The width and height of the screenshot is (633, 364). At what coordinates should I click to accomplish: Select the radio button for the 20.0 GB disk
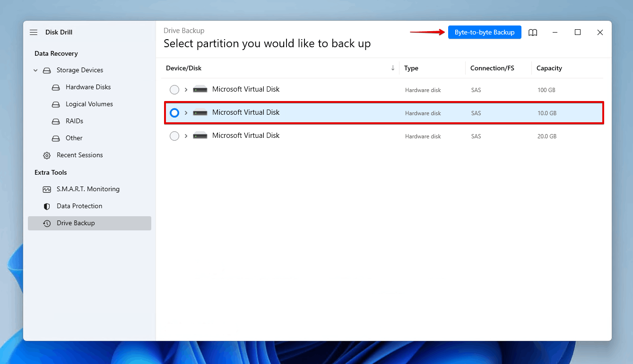(174, 136)
